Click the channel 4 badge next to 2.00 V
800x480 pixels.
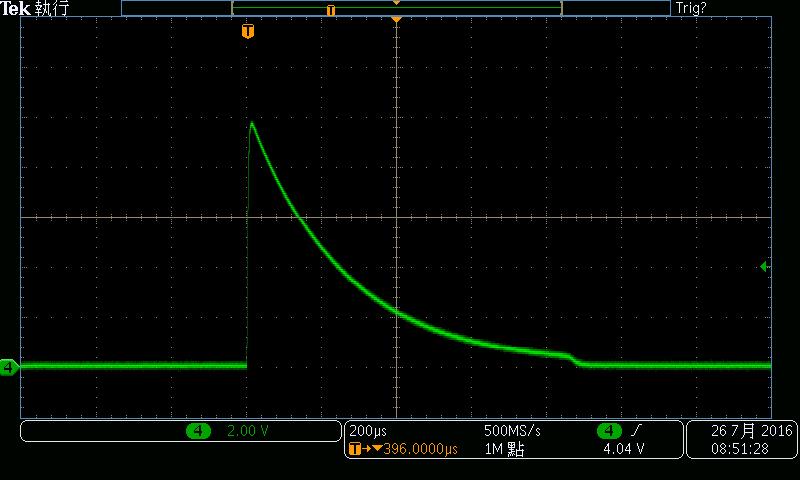[198, 431]
